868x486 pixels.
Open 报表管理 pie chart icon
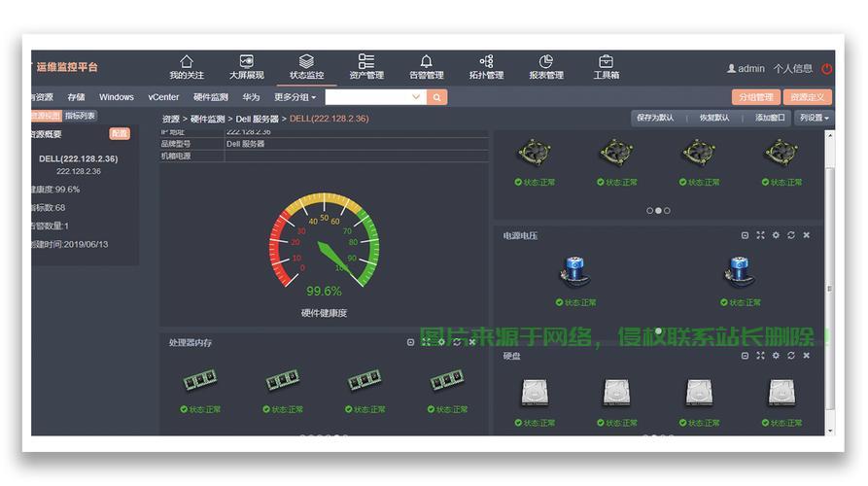click(x=546, y=61)
